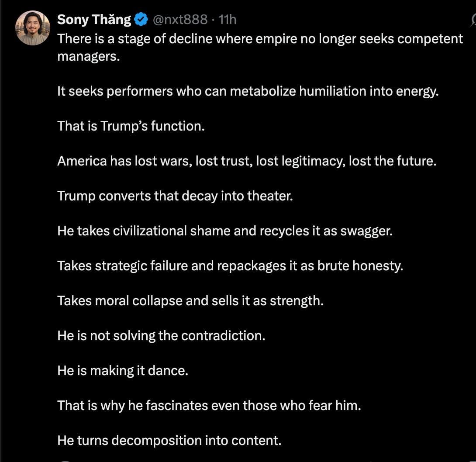The image size is (476, 462).
Task: Click 'fascinates even those who fear him' line
Action: click(x=210, y=406)
